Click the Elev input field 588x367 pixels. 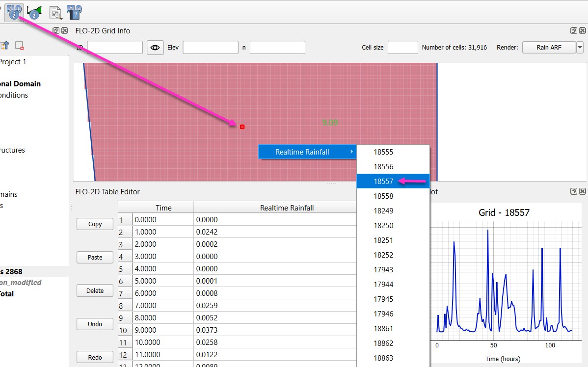(210, 48)
